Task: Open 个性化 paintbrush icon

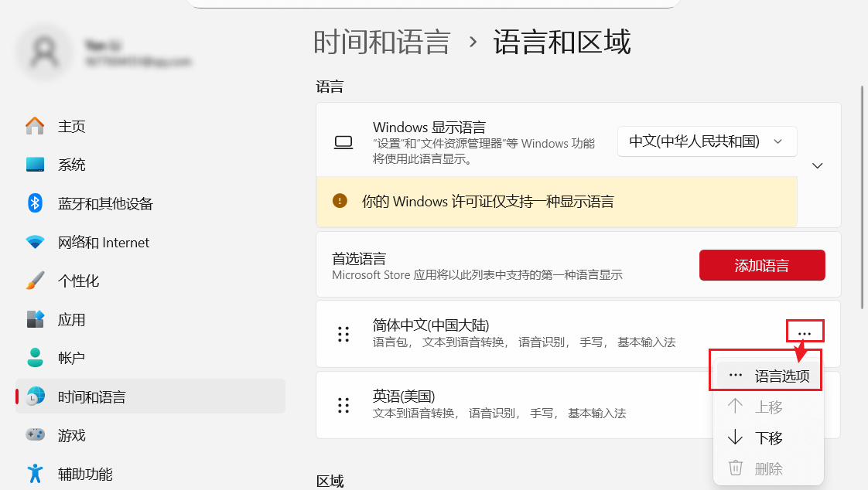Action: [35, 281]
